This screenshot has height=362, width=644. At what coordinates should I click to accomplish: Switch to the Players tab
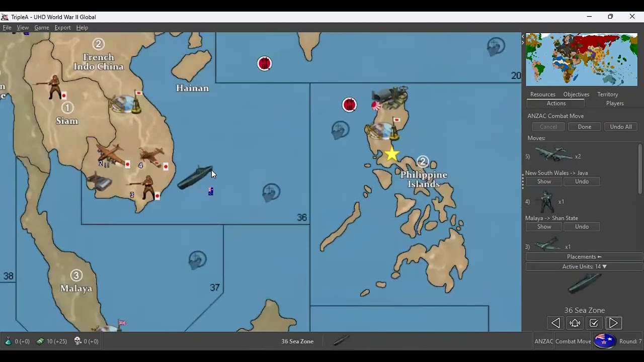[x=615, y=104]
